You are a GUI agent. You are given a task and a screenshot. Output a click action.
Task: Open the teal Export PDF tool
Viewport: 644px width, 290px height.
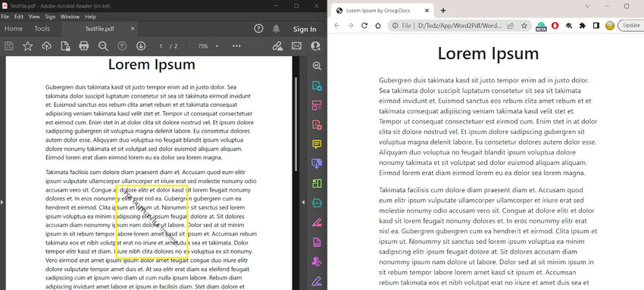pyautogui.click(x=317, y=86)
